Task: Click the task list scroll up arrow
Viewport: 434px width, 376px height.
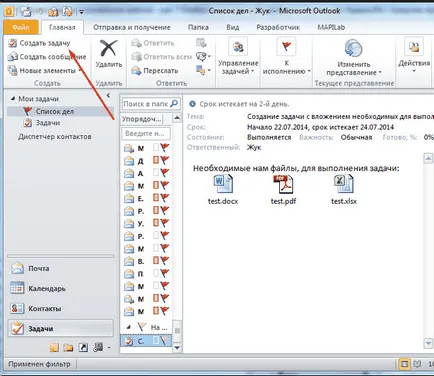Action: pos(177,117)
